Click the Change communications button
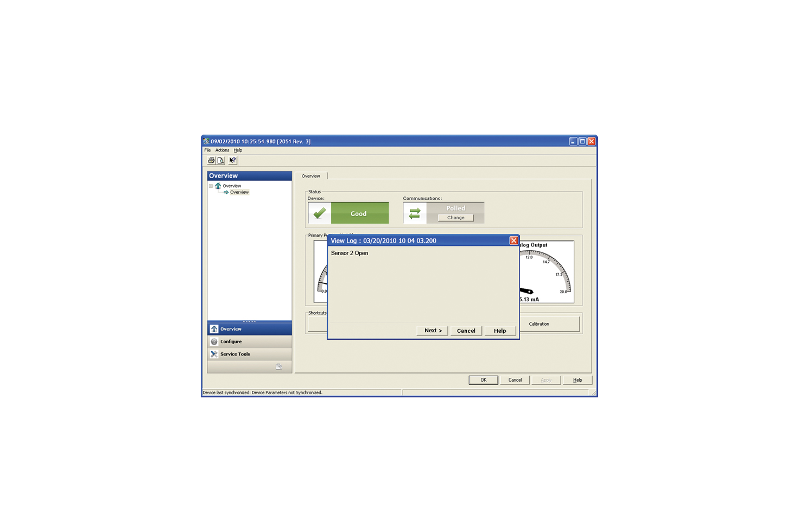 (x=456, y=218)
